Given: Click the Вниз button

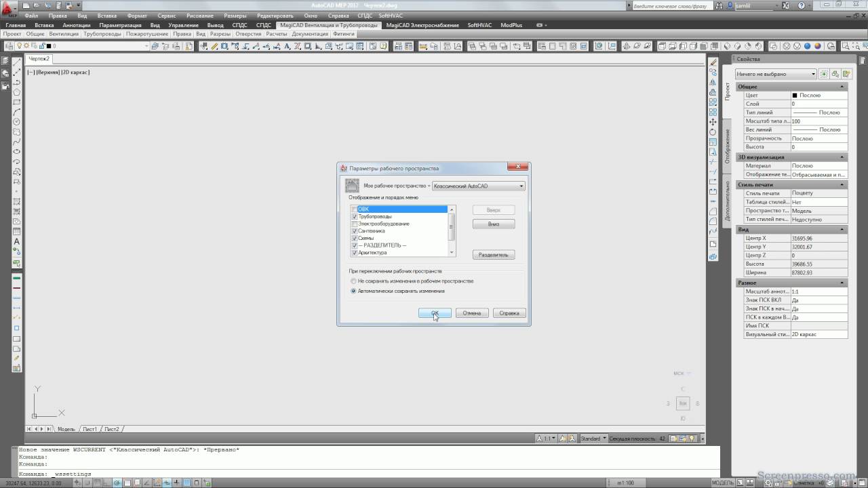Looking at the screenshot, I should 493,224.
